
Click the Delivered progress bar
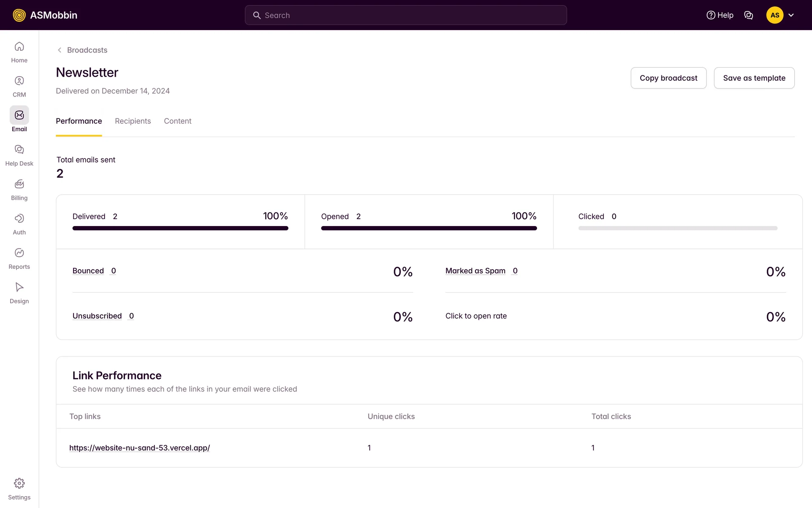180,228
